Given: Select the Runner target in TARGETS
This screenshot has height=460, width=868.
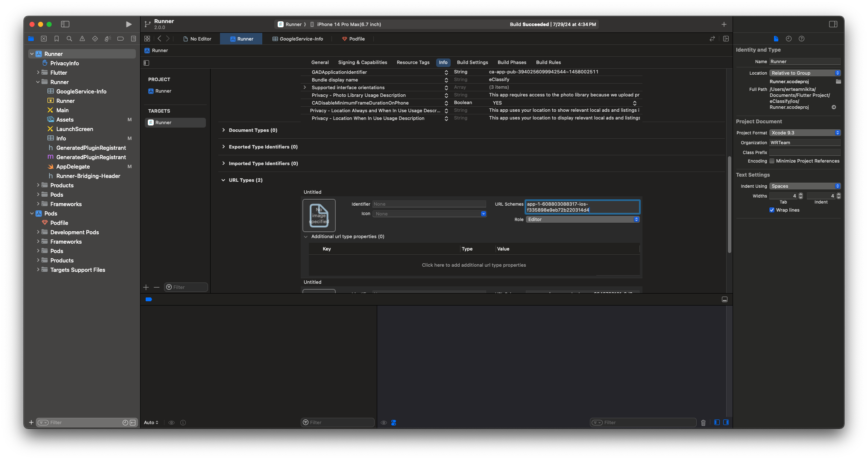Looking at the screenshot, I should [x=175, y=122].
